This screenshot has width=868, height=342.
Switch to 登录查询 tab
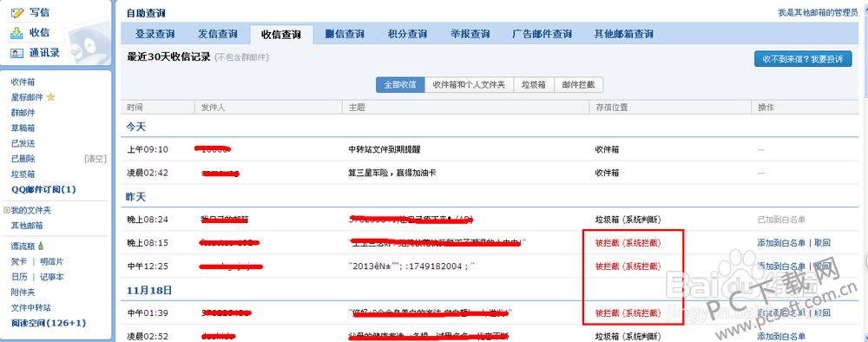point(155,35)
